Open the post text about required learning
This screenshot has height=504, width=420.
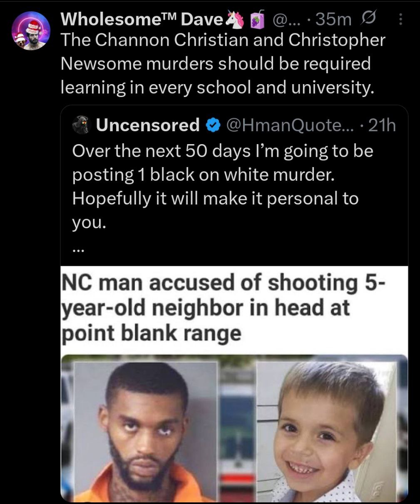[223, 63]
